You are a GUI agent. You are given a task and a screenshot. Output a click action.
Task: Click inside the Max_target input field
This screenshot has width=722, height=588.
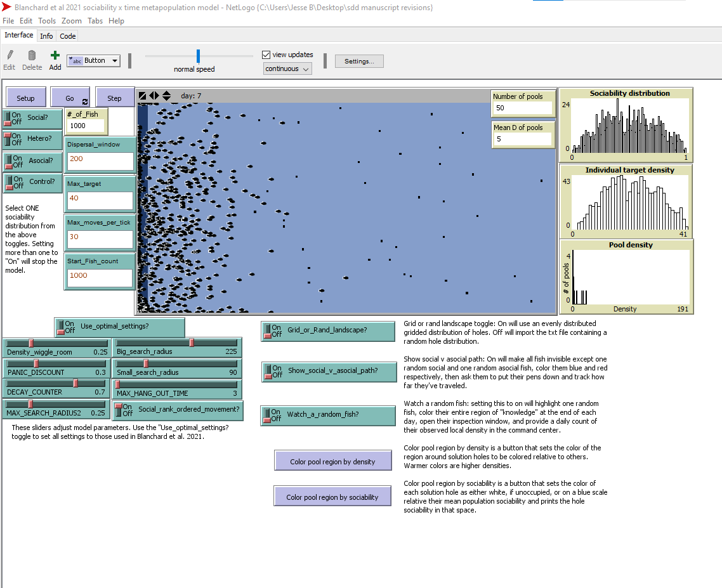(x=99, y=202)
